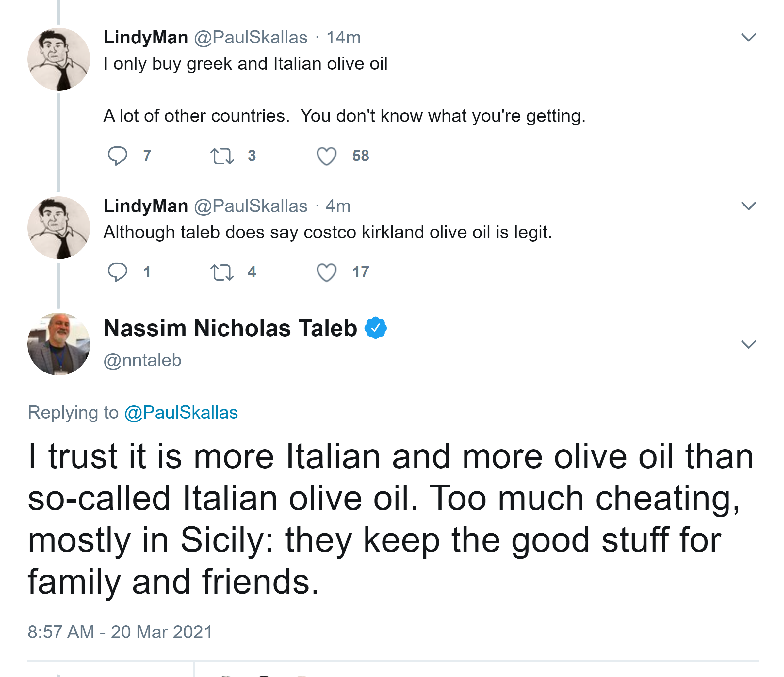Expand the options chevron on the 14m tweet
Image resolution: width=784 pixels, height=677 pixels.
click(x=748, y=37)
